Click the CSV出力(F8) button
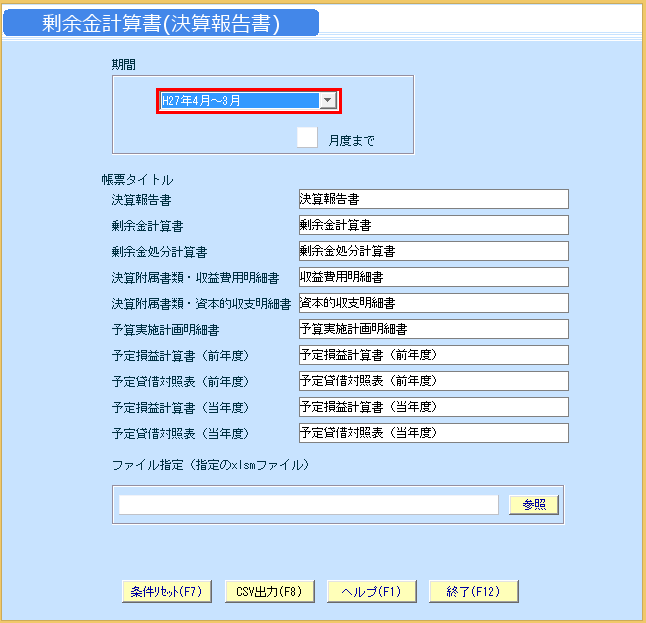This screenshot has height=623, width=646. coord(269,592)
